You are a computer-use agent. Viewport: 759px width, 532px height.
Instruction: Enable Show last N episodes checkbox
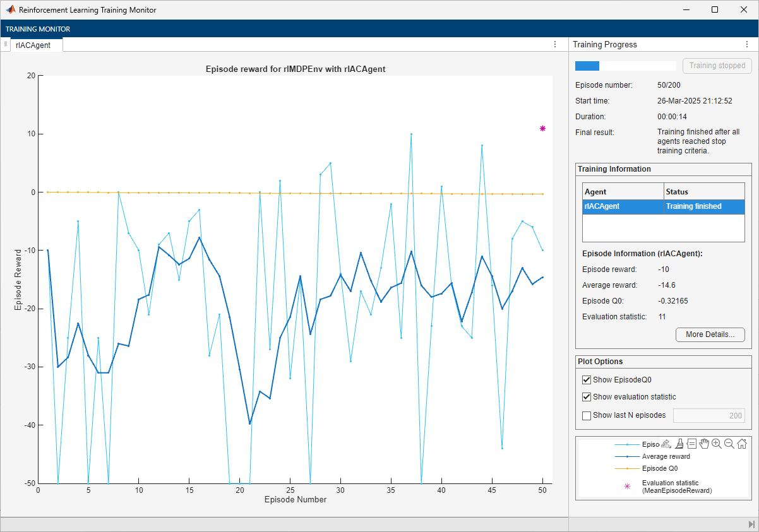point(587,415)
